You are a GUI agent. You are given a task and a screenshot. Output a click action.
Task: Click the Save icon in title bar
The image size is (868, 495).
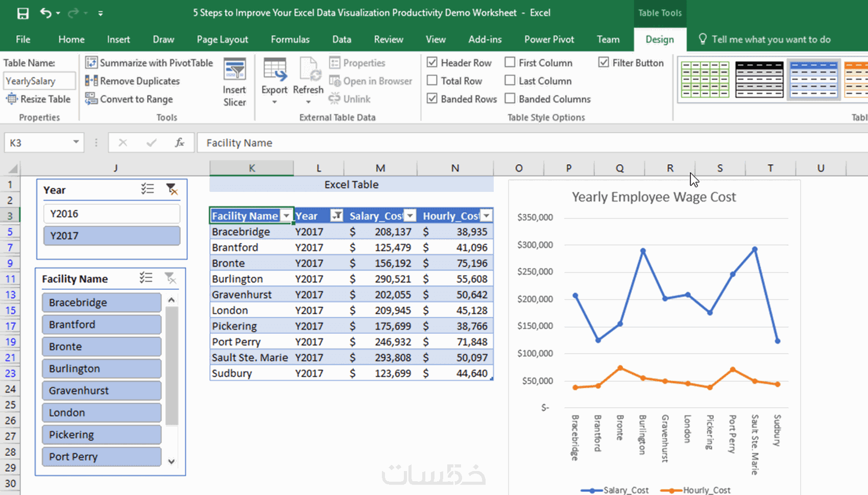(23, 13)
